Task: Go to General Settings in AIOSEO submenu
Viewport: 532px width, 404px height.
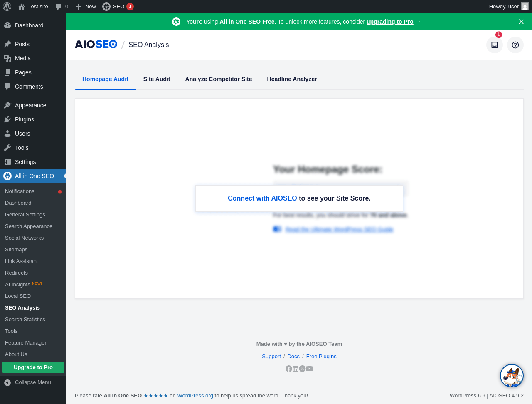Action: tap(33, 215)
